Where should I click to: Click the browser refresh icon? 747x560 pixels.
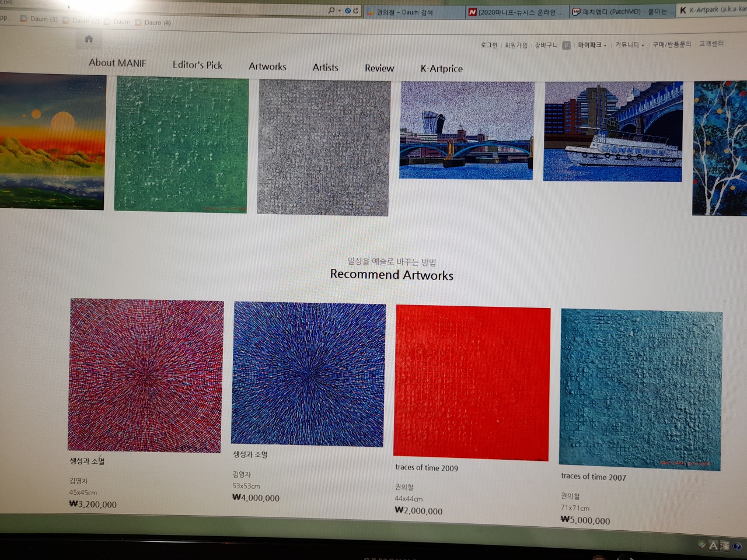pyautogui.click(x=356, y=11)
